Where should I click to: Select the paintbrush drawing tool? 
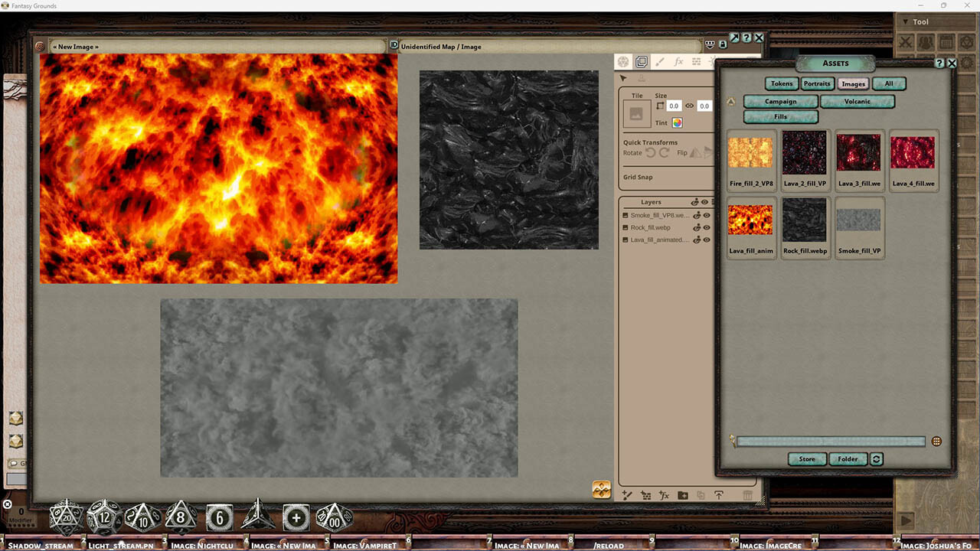coord(660,61)
